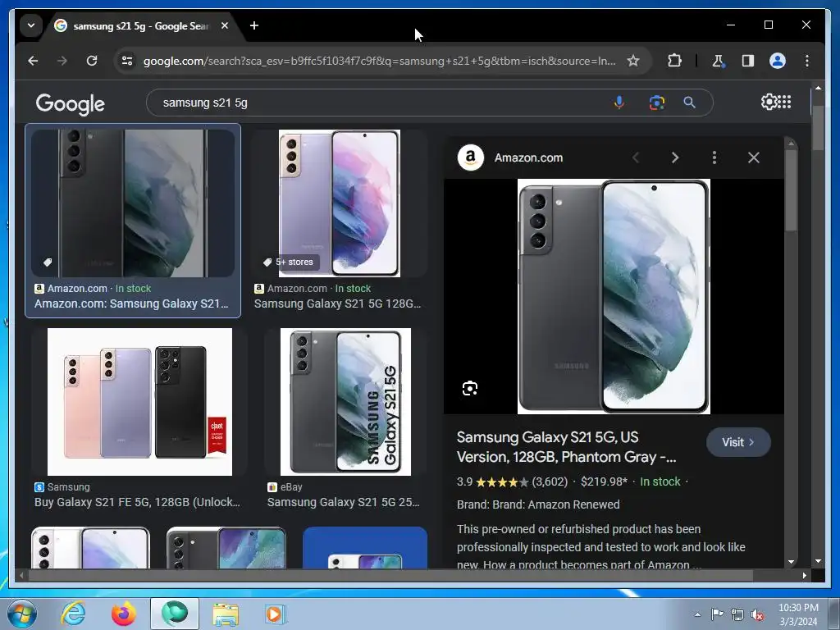840x630 pixels.
Task: Open the tab search dropdown arrow
Action: pyautogui.click(x=31, y=25)
